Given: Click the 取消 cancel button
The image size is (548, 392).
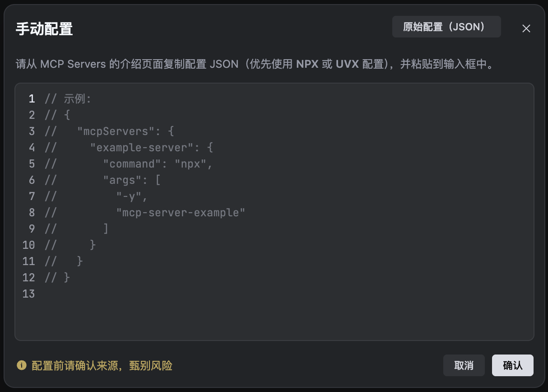Looking at the screenshot, I should point(464,365).
